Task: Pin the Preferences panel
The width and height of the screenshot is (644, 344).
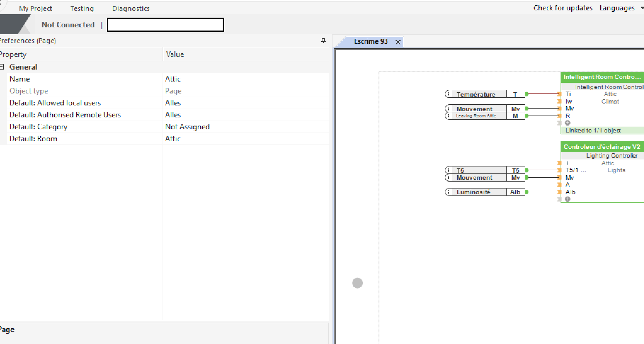Action: point(323,41)
